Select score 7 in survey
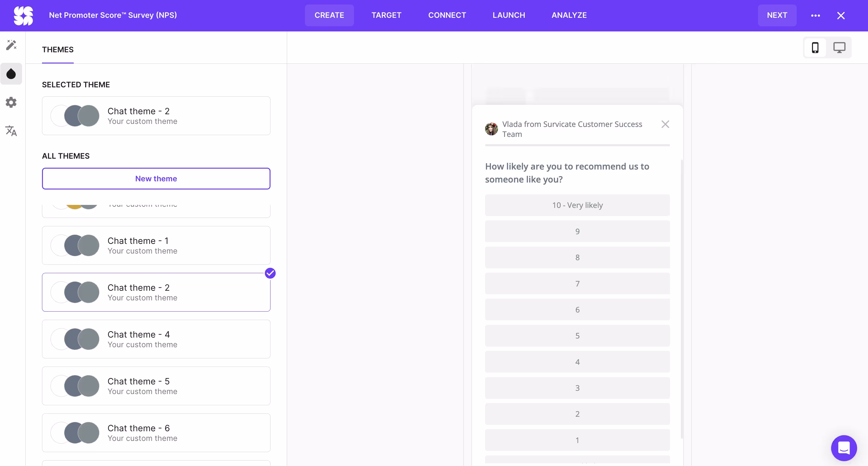The height and width of the screenshot is (466, 868). click(577, 284)
